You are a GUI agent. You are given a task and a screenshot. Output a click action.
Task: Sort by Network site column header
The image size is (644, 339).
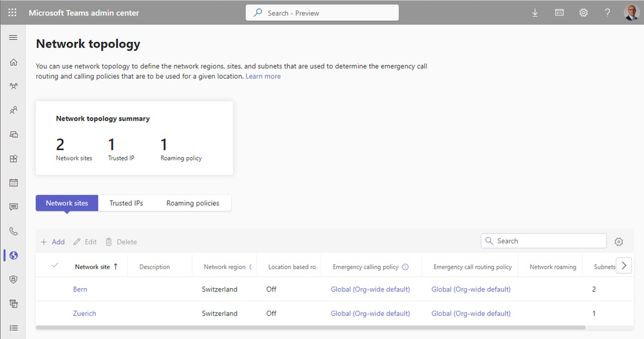(97, 267)
